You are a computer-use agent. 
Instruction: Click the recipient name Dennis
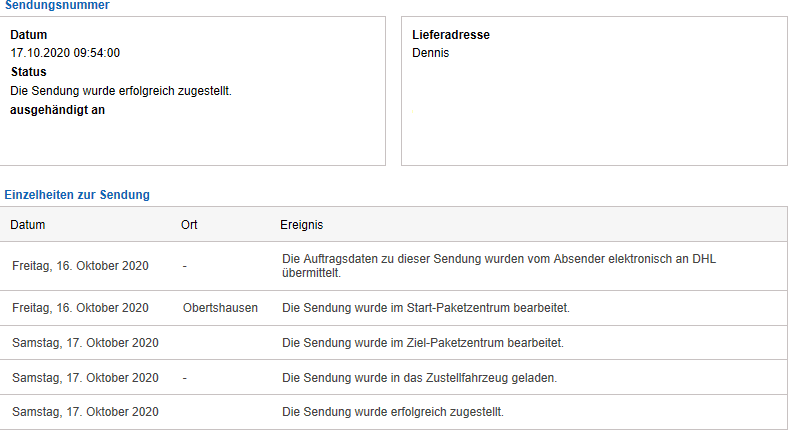click(x=430, y=53)
